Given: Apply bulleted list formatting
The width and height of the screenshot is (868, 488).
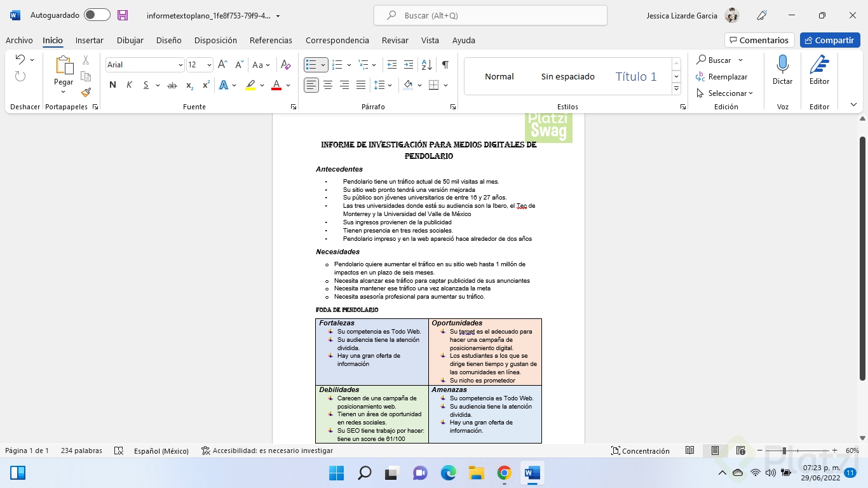Looking at the screenshot, I should coord(311,65).
